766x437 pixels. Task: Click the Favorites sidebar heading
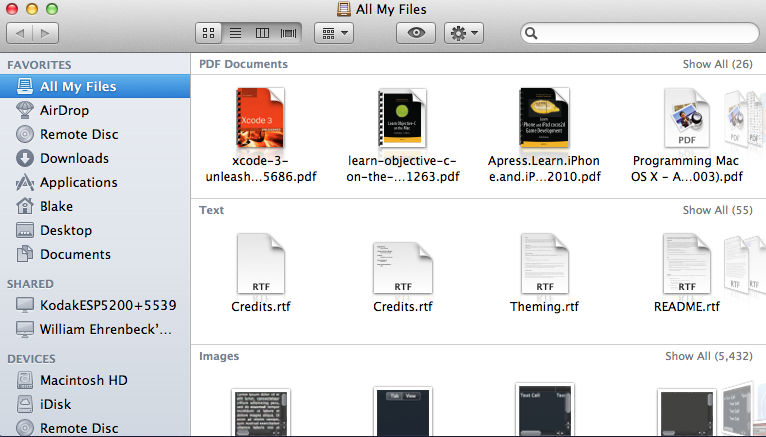39,65
